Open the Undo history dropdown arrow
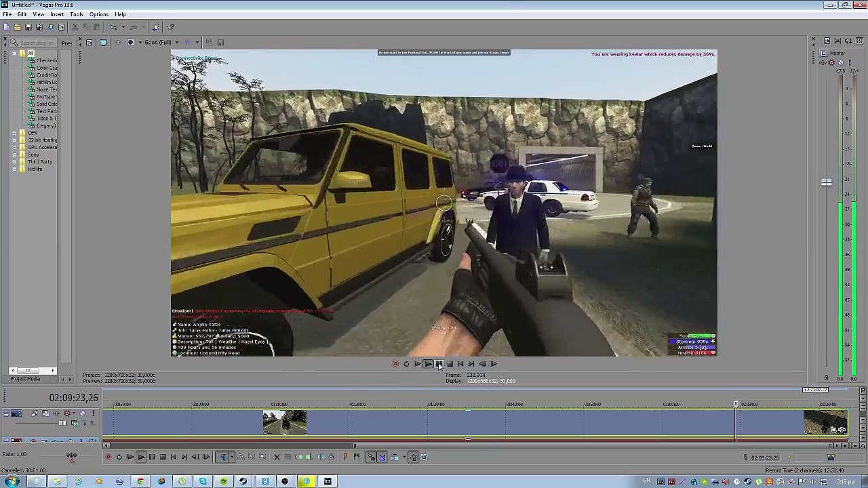Screen dimensions: 868x488 point(123,27)
